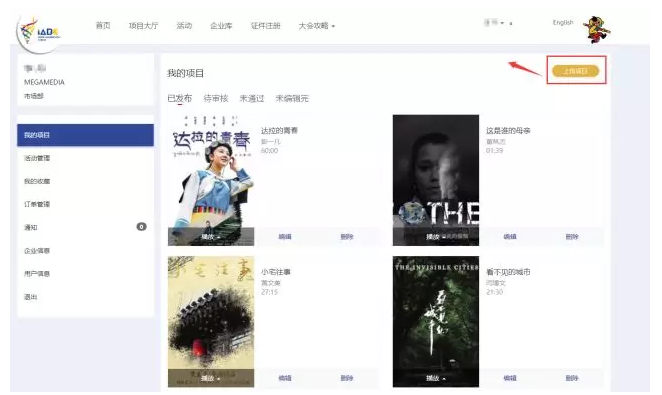Click 删除 for 小宅往事

pyautogui.click(x=347, y=378)
